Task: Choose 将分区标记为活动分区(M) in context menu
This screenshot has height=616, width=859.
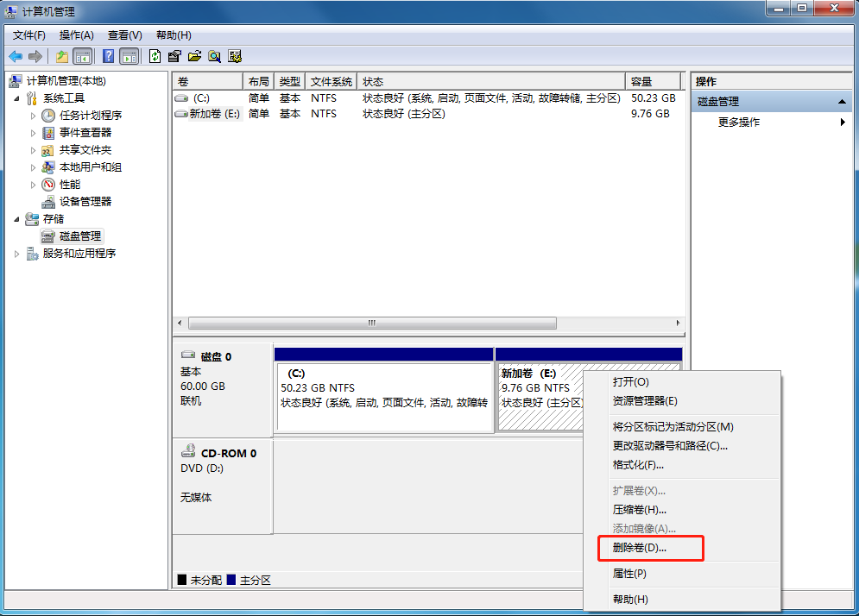Action: pos(682,427)
